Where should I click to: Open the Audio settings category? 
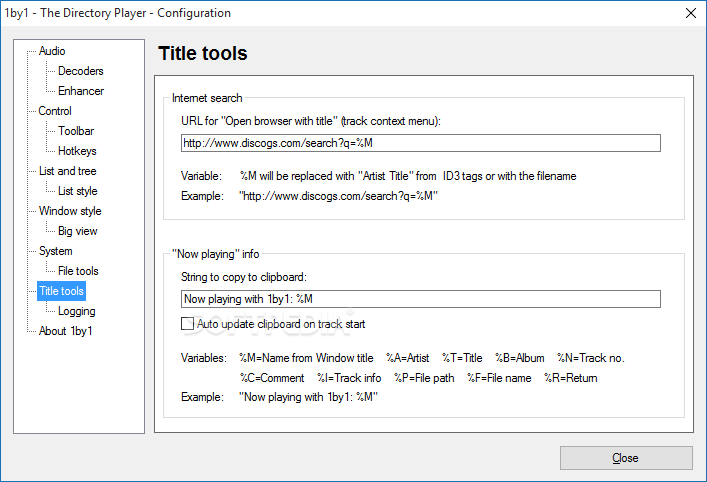click(x=52, y=51)
